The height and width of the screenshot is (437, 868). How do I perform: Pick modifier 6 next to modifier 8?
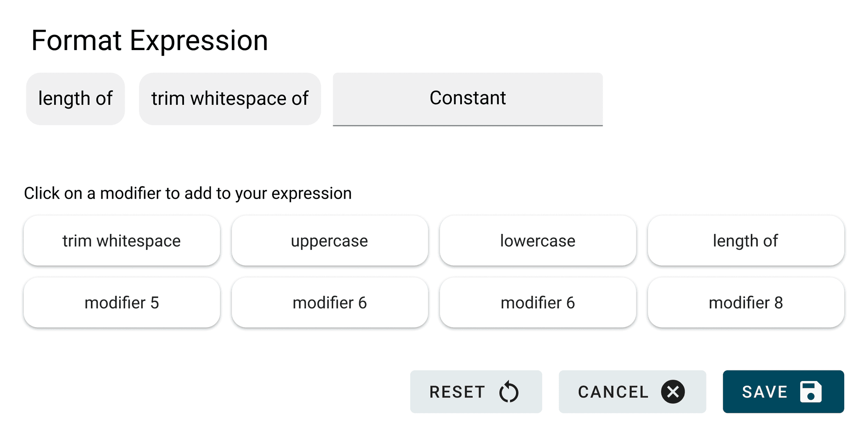(x=538, y=303)
